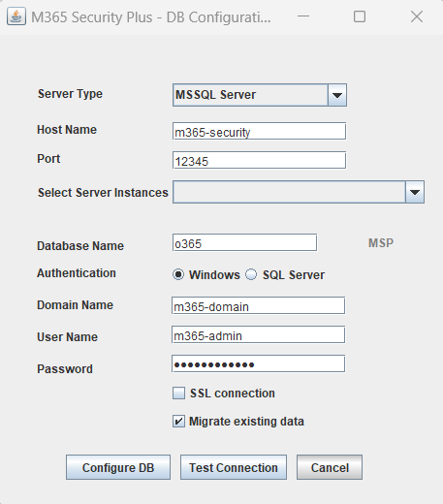
Task: Click the Host Name input field
Action: [x=259, y=131]
